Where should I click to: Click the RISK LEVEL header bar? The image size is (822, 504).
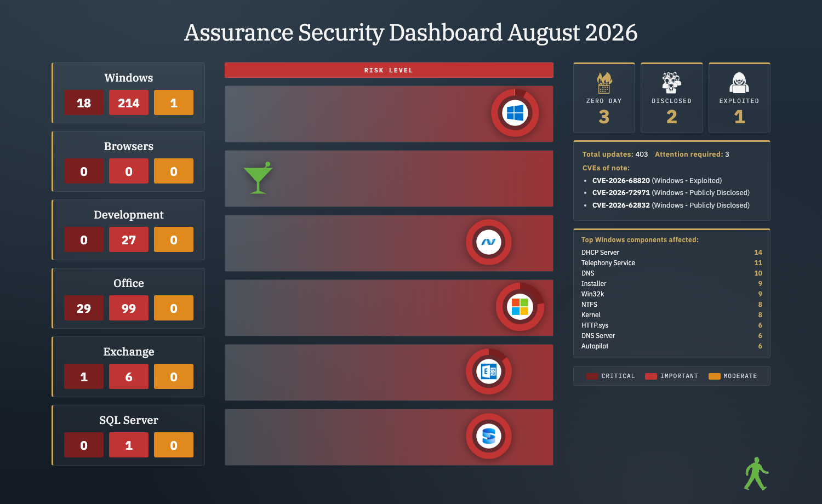389,70
